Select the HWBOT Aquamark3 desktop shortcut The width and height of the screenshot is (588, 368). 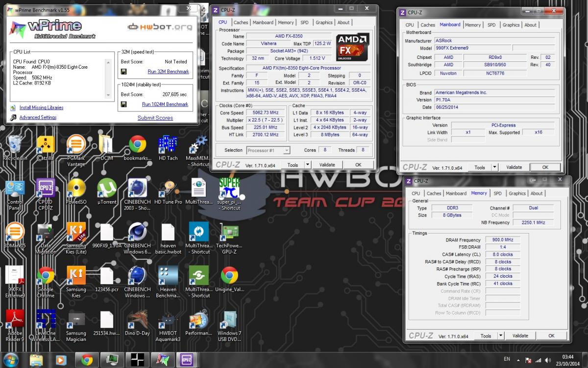point(168,326)
